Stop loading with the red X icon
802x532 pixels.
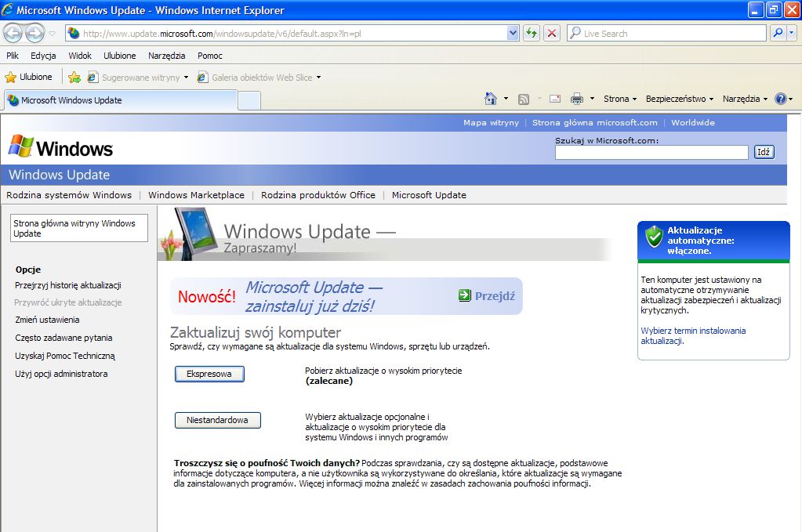552,34
